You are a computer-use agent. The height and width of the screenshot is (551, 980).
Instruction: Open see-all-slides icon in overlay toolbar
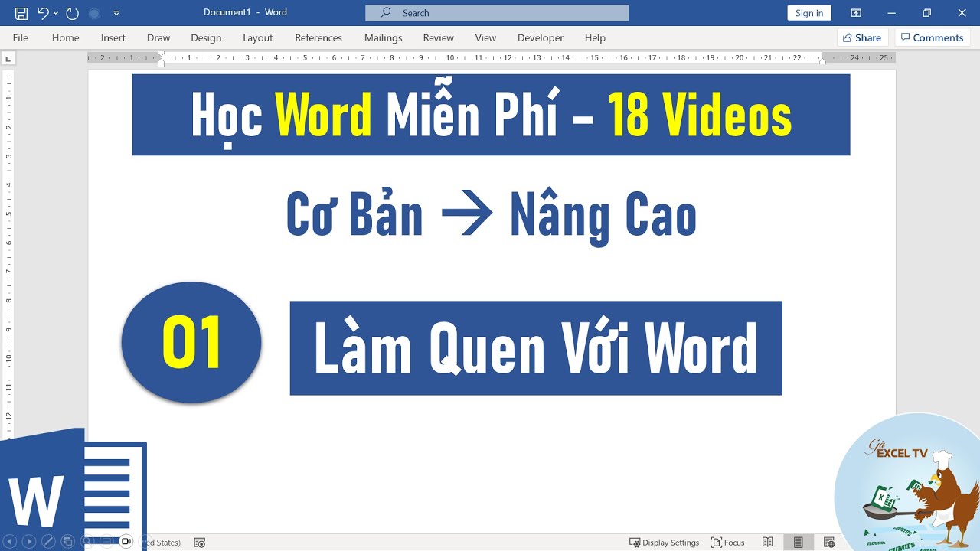67,541
